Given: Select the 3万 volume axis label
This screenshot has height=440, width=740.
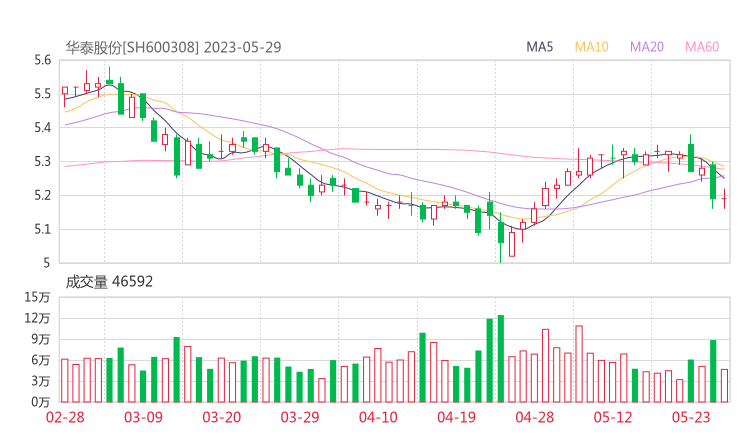Looking at the screenshot, I should (41, 381).
